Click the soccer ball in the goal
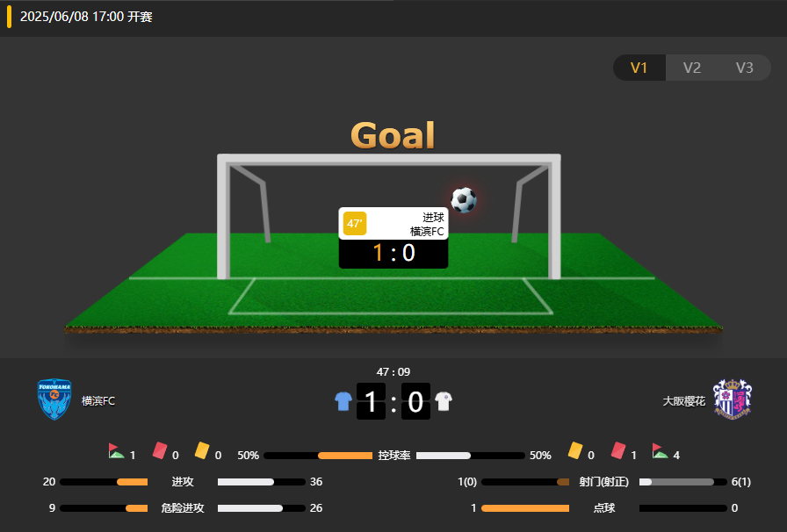 [x=464, y=200]
